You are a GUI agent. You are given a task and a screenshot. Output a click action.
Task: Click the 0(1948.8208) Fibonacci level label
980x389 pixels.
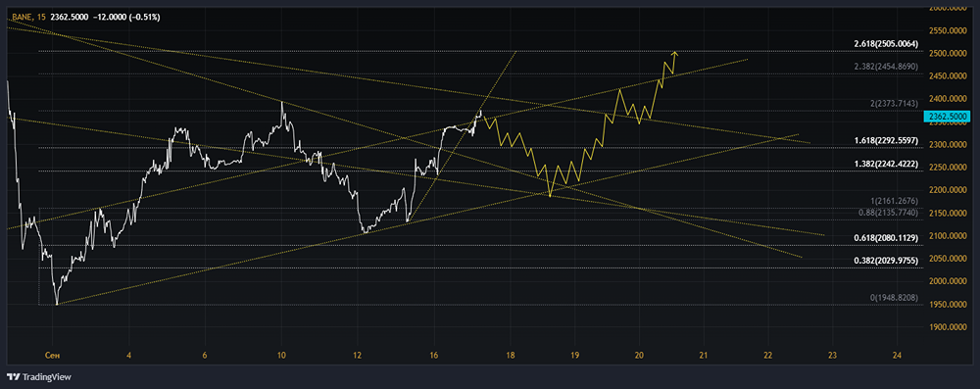[x=894, y=298]
